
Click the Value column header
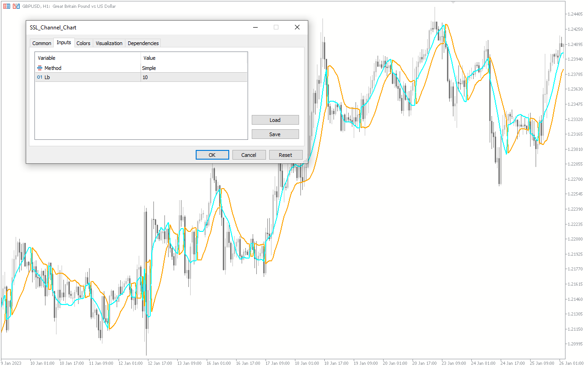[194, 58]
